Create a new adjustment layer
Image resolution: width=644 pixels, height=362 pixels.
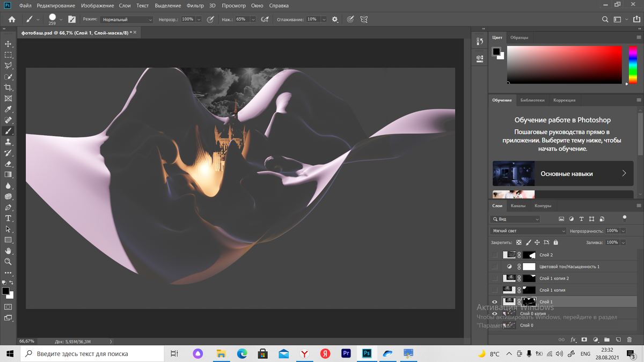click(596, 339)
